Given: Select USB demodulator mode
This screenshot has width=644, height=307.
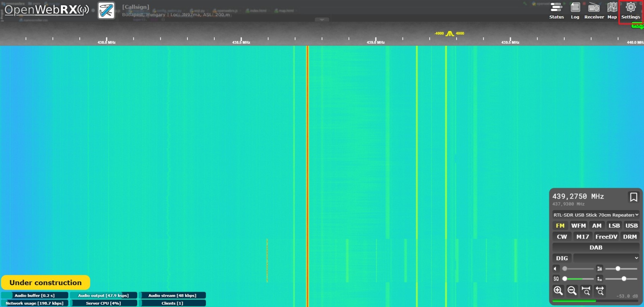Looking at the screenshot, I should tap(631, 226).
